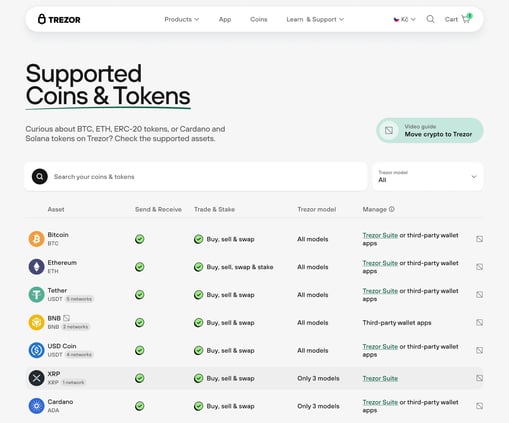Click the Trezor model column header

(317, 209)
